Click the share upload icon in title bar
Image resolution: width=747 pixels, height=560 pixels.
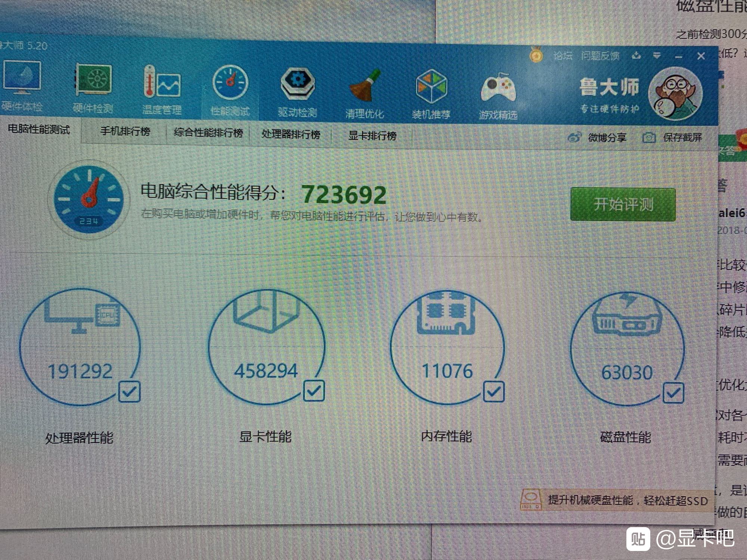[636, 56]
